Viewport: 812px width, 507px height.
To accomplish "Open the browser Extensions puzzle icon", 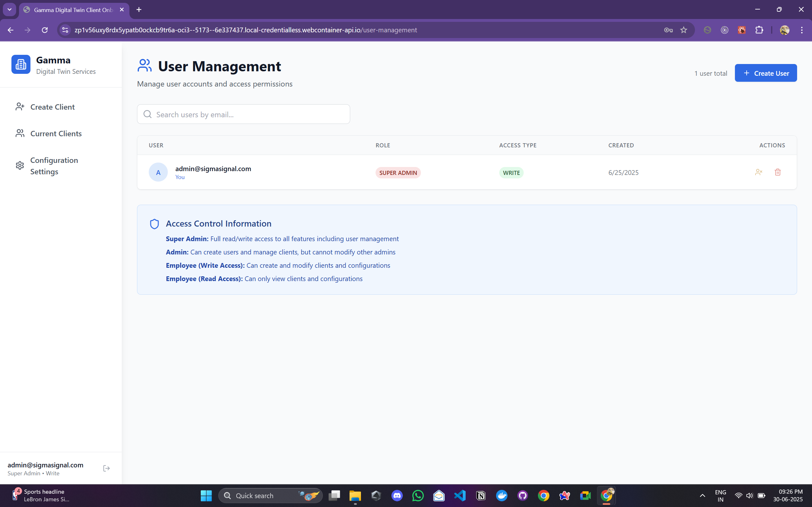I will (759, 30).
